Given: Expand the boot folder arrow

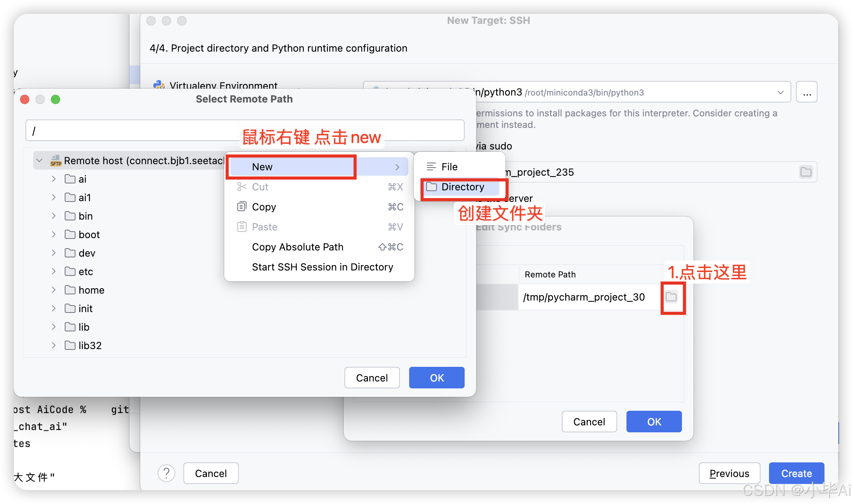Looking at the screenshot, I should [54, 235].
